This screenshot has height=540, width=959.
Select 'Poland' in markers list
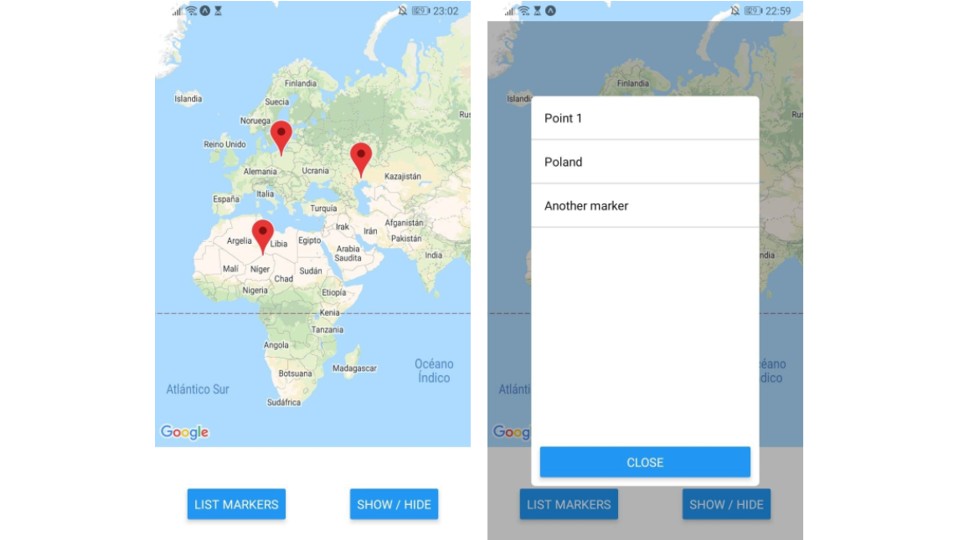(645, 162)
